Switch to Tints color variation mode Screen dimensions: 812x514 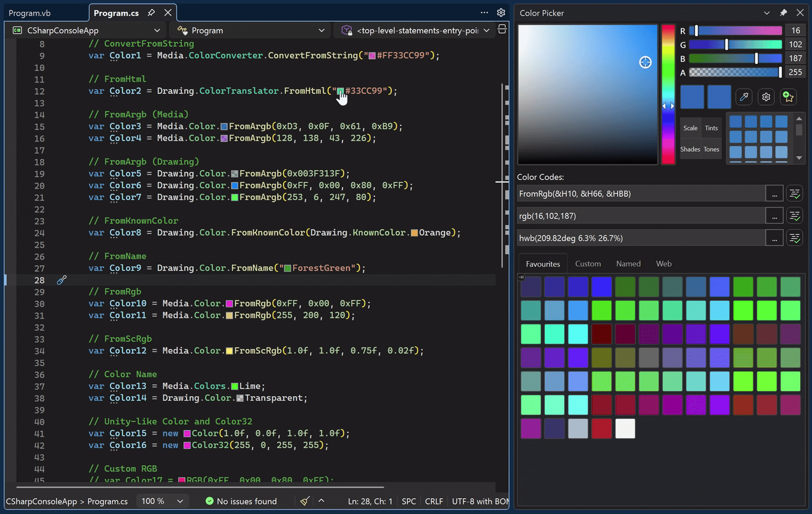coord(711,128)
